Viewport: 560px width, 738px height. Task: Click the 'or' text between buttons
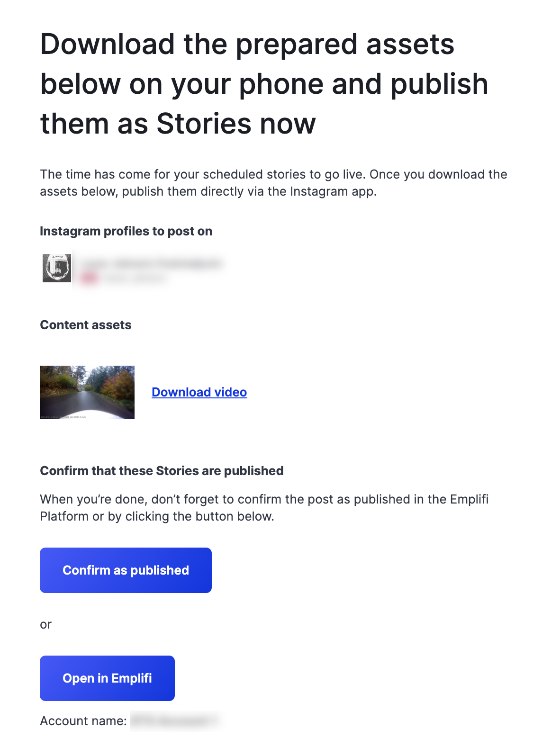(45, 624)
